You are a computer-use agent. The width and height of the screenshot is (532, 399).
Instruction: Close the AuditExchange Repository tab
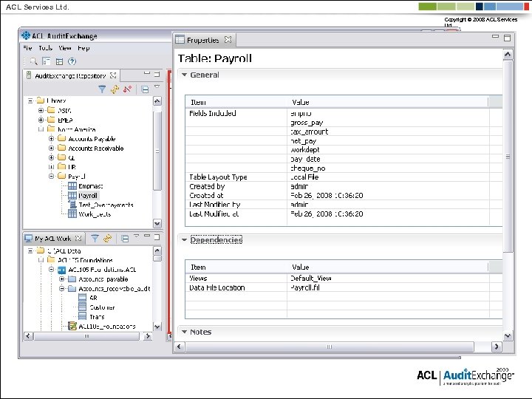[x=113, y=75]
